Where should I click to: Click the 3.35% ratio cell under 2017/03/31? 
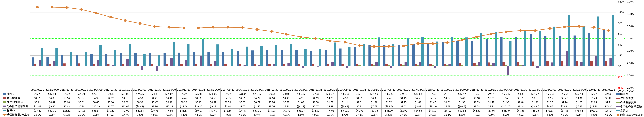[x=374, y=115]
